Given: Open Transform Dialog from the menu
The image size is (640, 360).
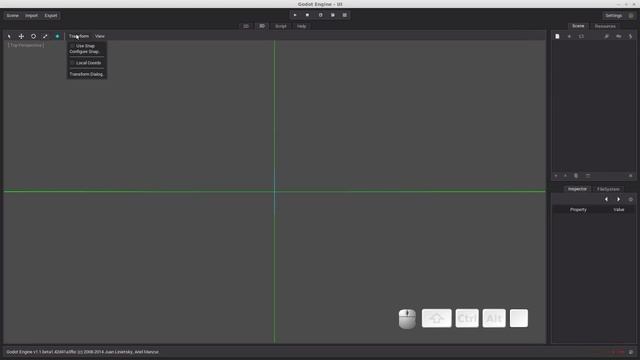Looking at the screenshot, I should 87,74.
